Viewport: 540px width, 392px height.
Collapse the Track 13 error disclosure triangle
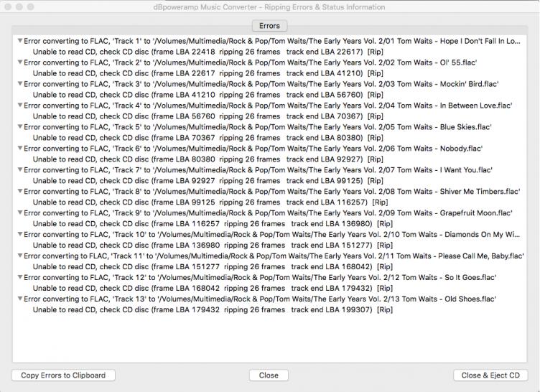tap(19, 299)
